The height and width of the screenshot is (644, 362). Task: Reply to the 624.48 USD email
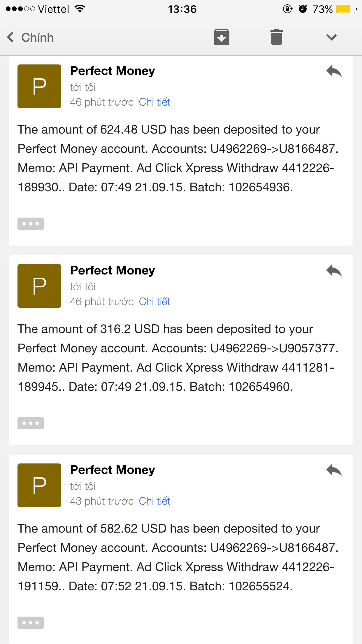[x=334, y=71]
